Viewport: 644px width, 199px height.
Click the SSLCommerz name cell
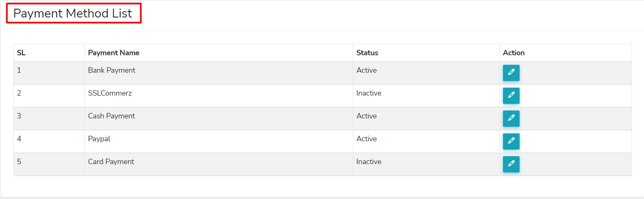click(110, 93)
